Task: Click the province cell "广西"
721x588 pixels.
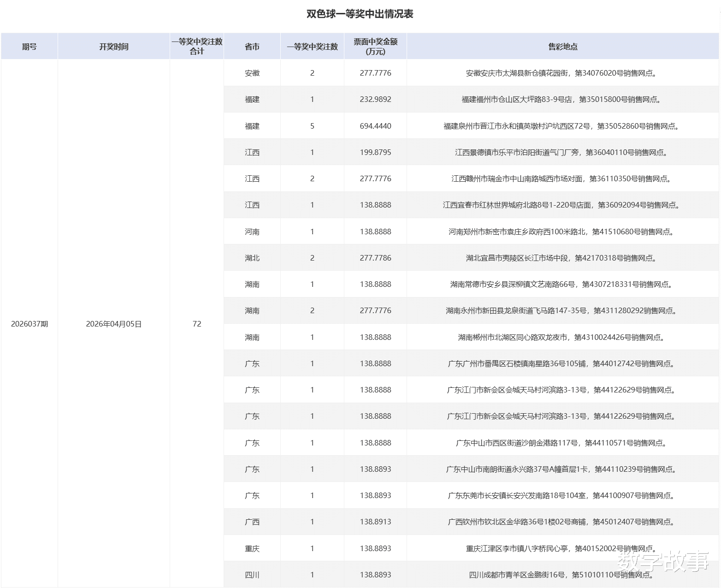Action: 252,522
